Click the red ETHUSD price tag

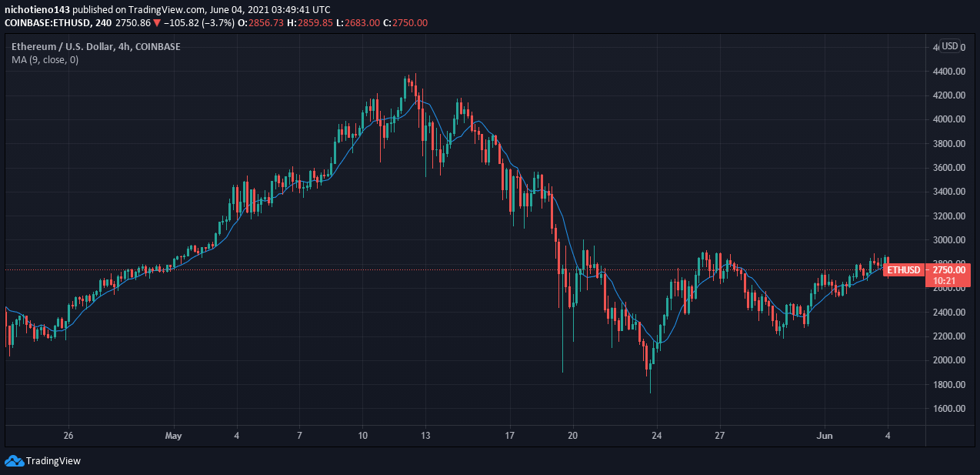903,269
